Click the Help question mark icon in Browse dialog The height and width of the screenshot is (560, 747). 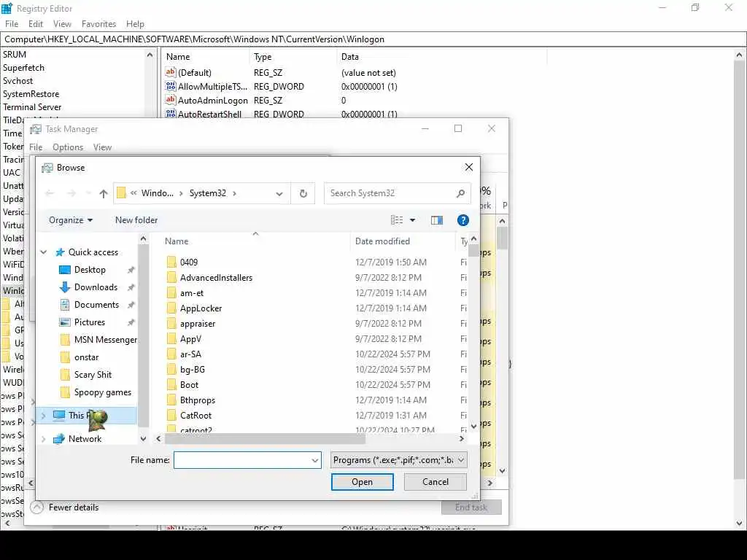[x=462, y=220]
